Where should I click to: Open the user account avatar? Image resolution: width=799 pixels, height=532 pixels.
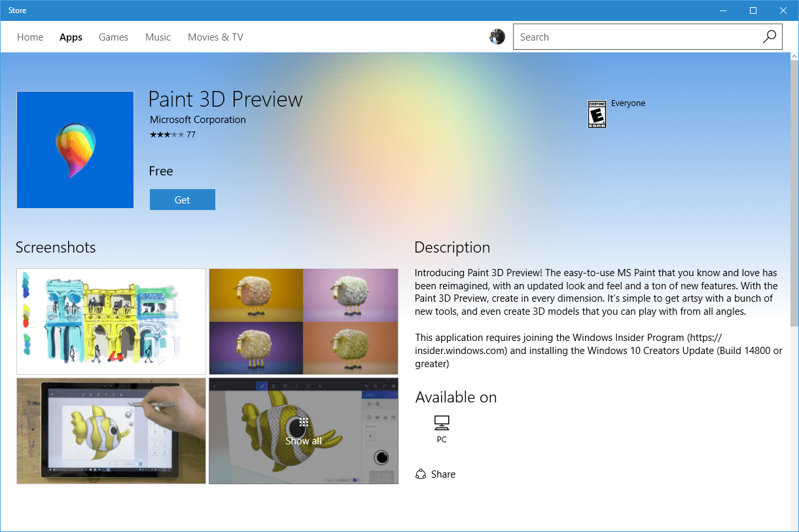pyautogui.click(x=497, y=37)
